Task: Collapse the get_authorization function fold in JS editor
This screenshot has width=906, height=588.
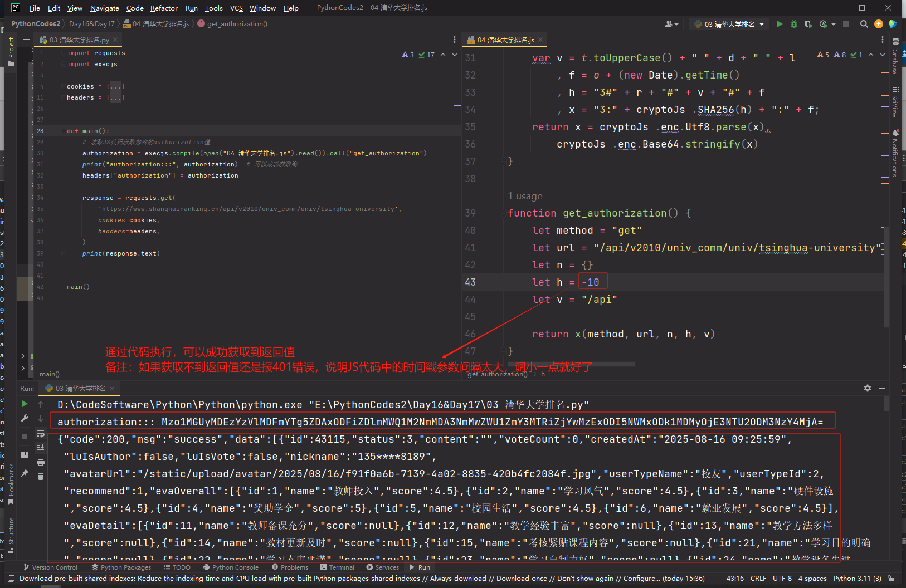Action: pos(503,213)
